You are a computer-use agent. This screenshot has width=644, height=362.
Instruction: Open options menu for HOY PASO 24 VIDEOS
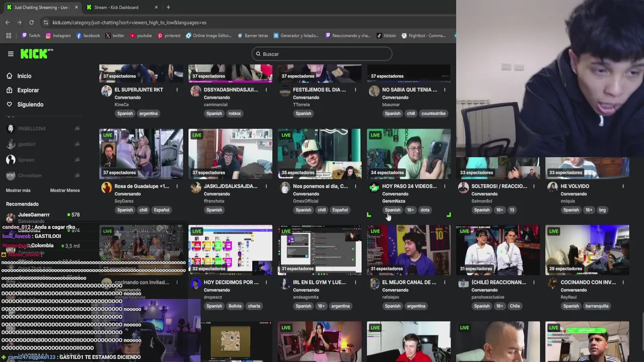coord(444,186)
